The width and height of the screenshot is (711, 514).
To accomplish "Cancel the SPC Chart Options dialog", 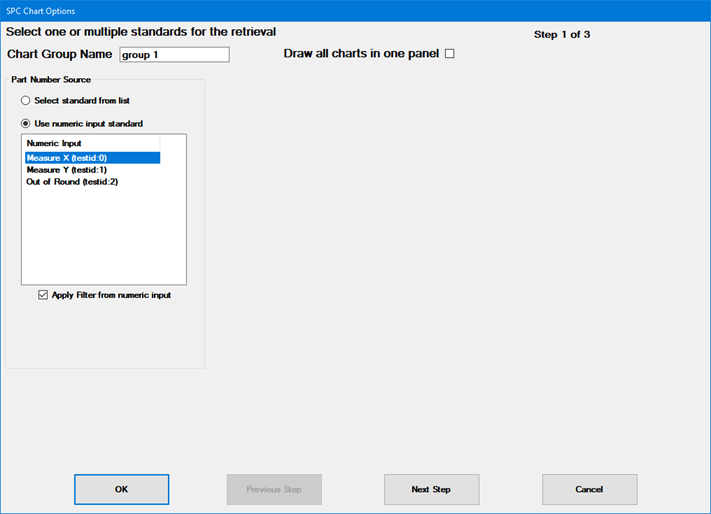I will (589, 489).
